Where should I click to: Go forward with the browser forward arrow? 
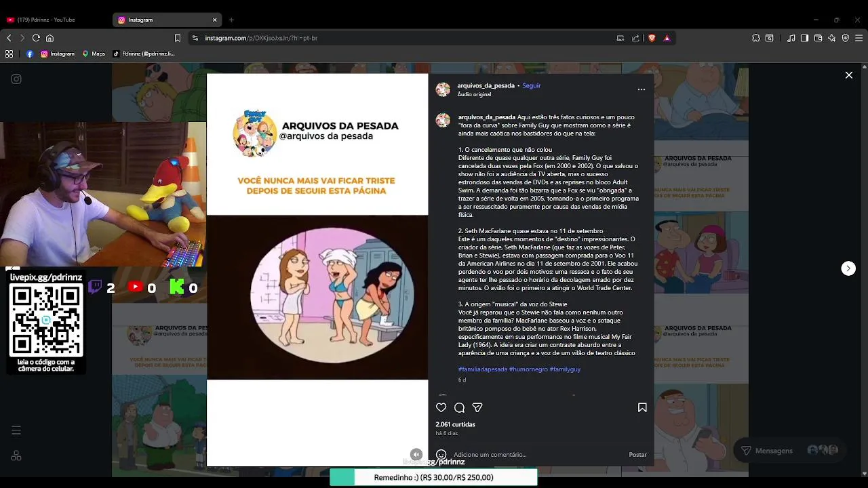coord(22,38)
